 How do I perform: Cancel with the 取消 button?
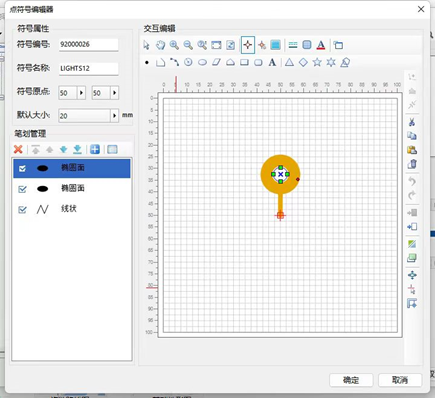[400, 380]
